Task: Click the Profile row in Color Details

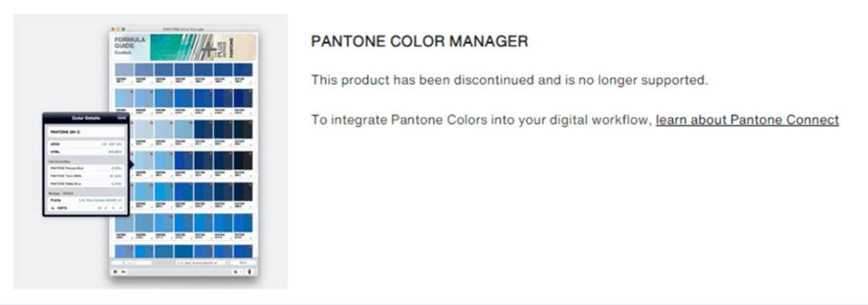Action: click(86, 200)
